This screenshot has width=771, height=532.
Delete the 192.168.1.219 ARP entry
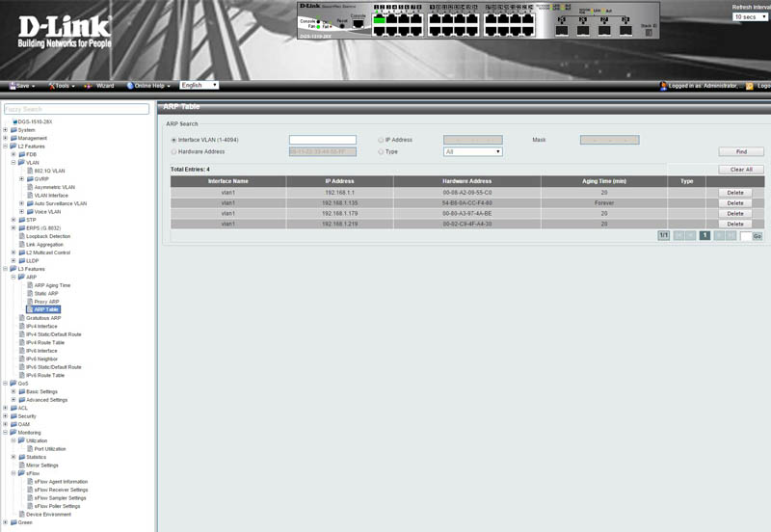[735, 224]
